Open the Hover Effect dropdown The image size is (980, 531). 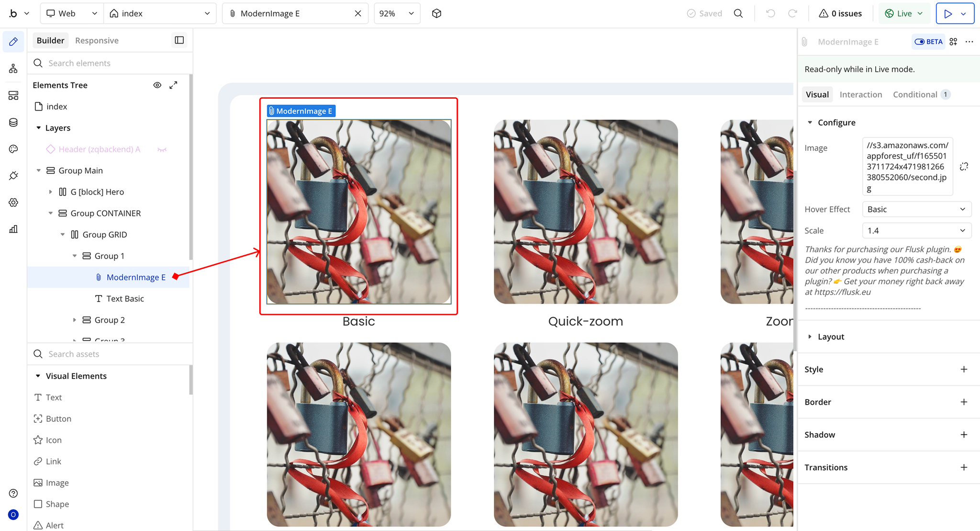pos(916,209)
